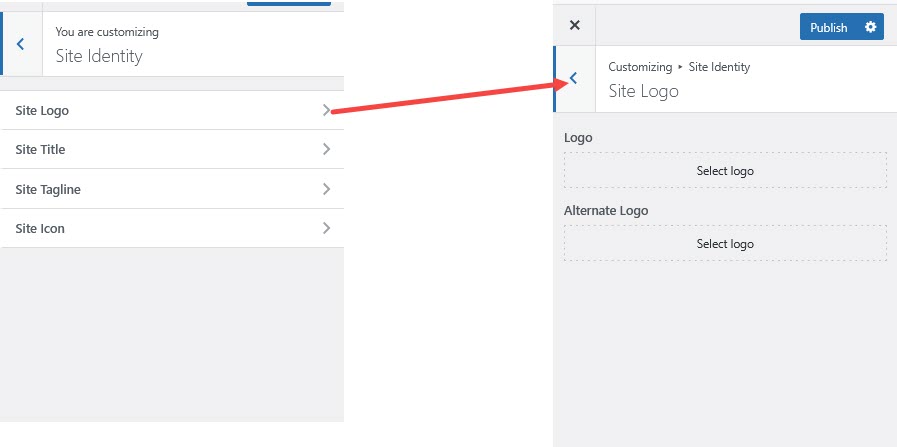Expand the Site Title section using its chevron
This screenshot has height=447, width=897.
click(326, 149)
